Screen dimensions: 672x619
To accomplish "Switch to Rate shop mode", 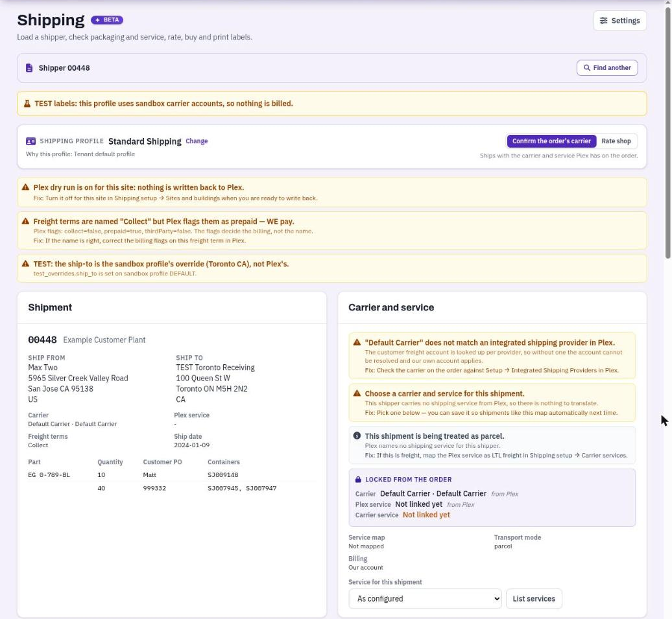I will pyautogui.click(x=616, y=141).
